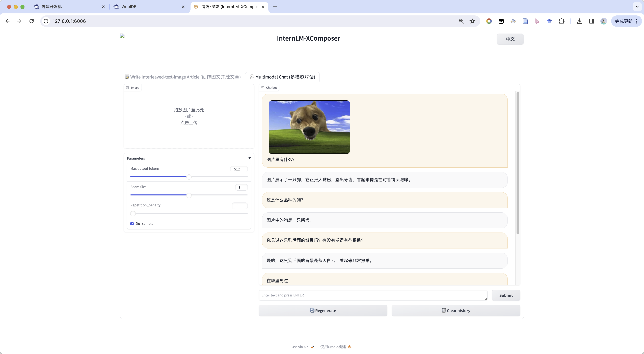Screen dimensions: 644x354
Task: Click the Bing extension icon
Action: pyautogui.click(x=537, y=21)
